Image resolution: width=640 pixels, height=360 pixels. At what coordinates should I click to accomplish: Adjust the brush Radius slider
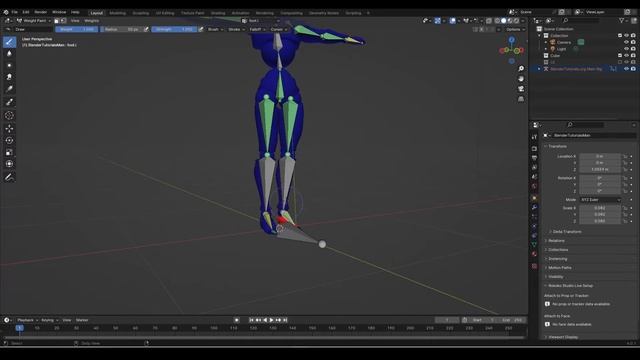pyautogui.click(x=121, y=29)
